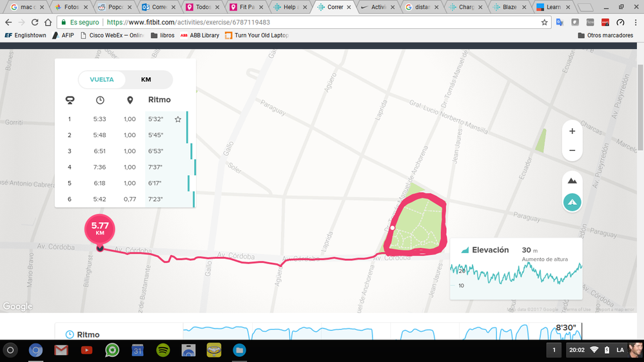Image resolution: width=644 pixels, height=362 pixels.
Task: Open the Englishtown bookmark
Action: point(26,35)
